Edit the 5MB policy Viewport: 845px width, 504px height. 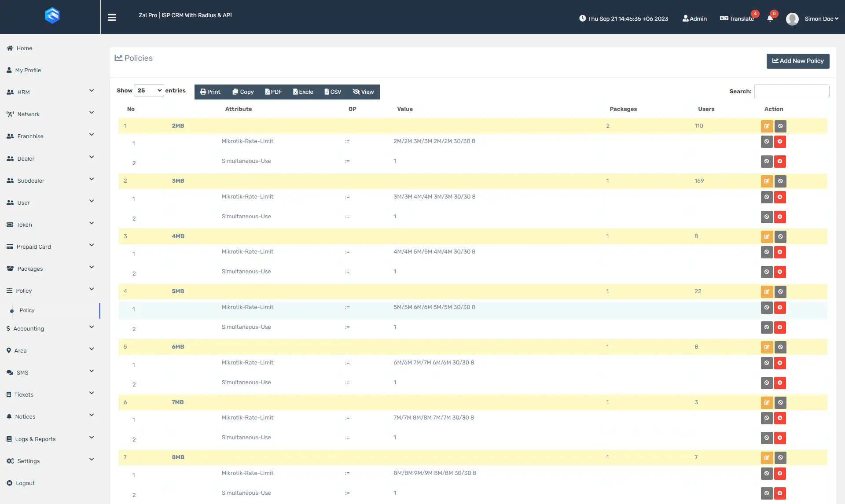pos(767,292)
